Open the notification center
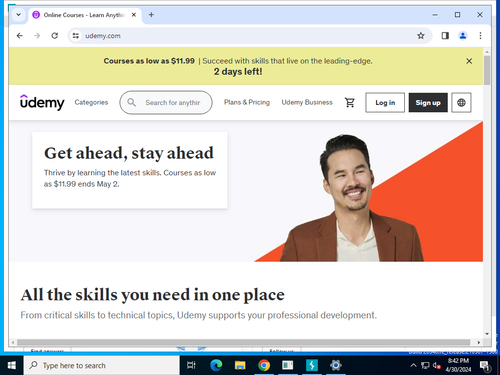Image resolution: width=500 pixels, height=375 pixels. (x=485, y=365)
